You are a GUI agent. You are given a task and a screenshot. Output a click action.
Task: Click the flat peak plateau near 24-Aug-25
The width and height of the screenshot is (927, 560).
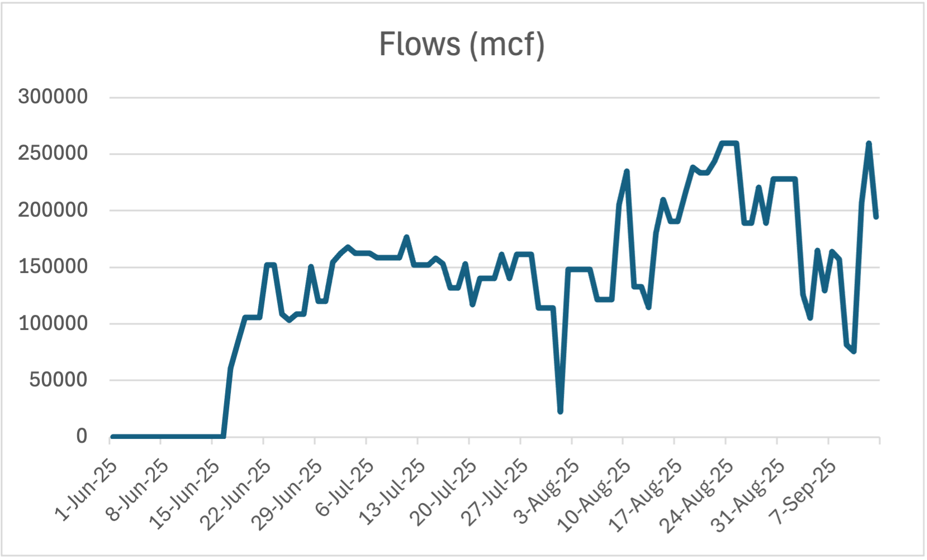tap(730, 143)
